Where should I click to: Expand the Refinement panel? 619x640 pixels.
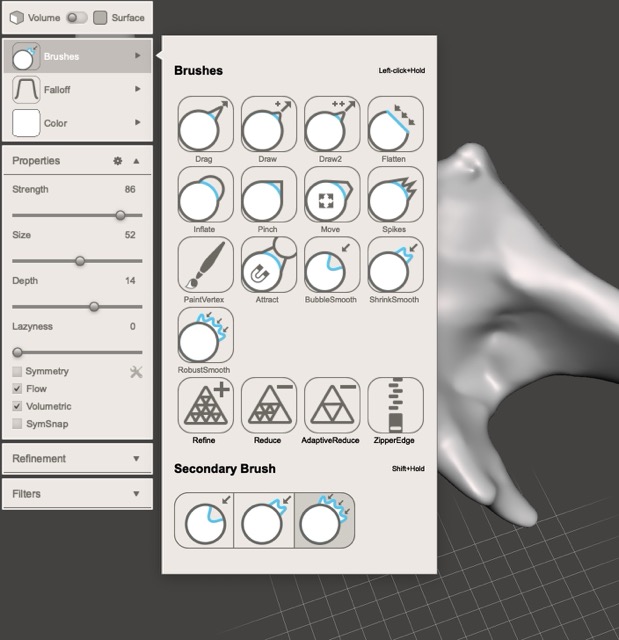coord(77,459)
